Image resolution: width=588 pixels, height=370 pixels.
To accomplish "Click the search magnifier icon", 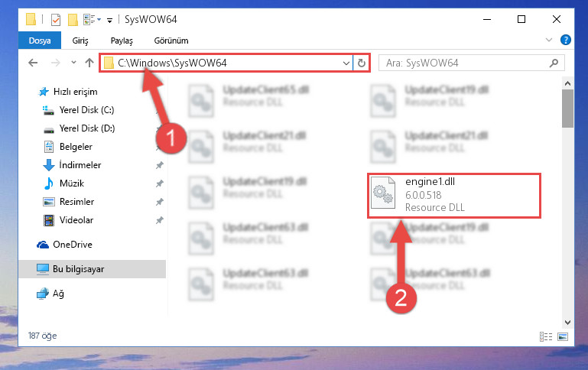I will coord(554,63).
